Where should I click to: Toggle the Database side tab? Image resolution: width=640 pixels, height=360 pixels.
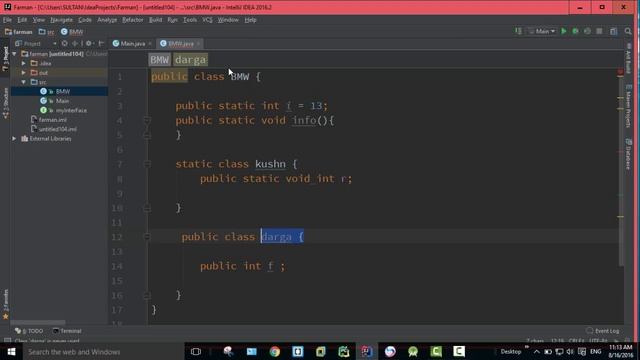pos(629,153)
